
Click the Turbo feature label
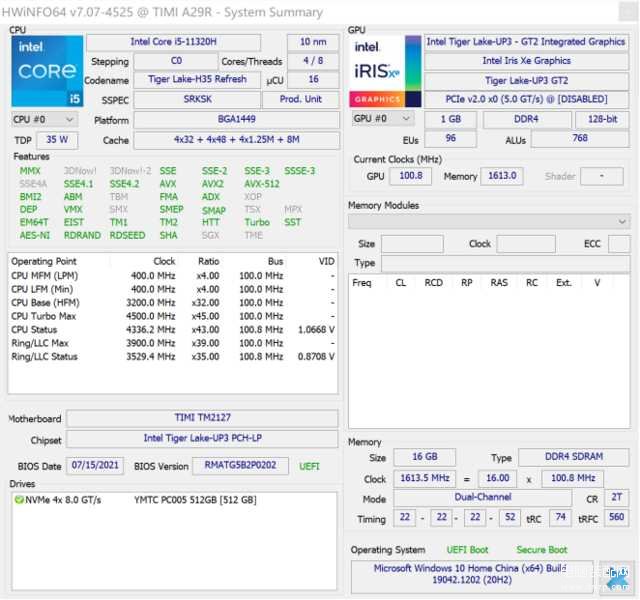point(257,222)
